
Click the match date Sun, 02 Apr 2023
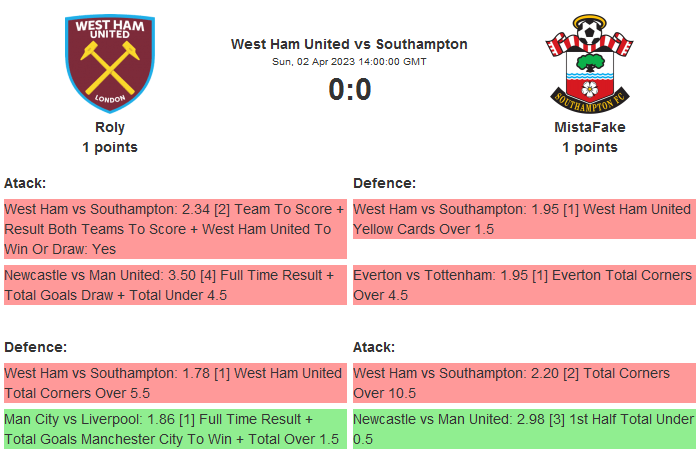tap(349, 62)
